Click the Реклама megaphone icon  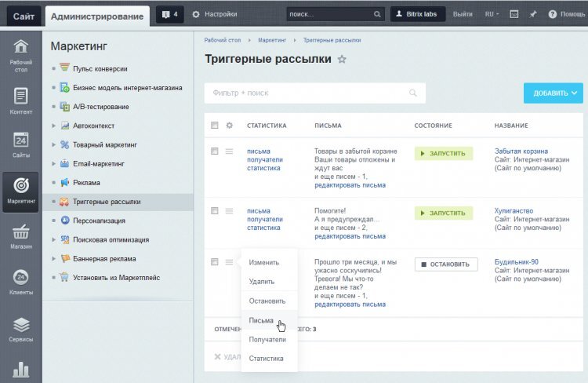coord(64,182)
